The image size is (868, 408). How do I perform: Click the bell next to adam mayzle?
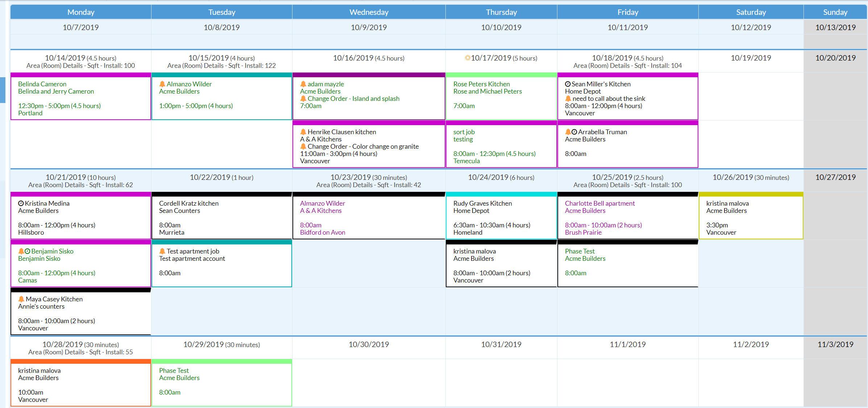click(x=303, y=84)
